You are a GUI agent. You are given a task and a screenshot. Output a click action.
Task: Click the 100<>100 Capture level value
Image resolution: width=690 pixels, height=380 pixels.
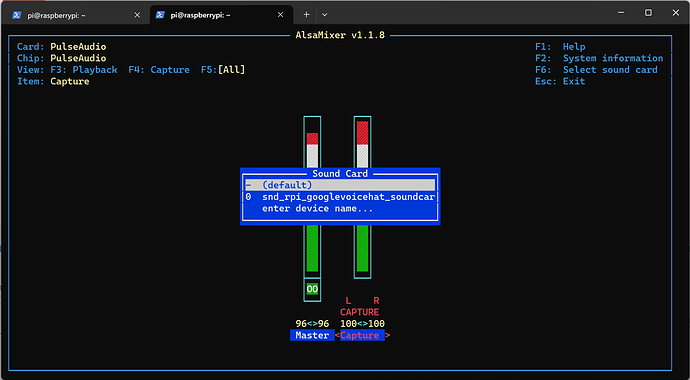point(362,324)
